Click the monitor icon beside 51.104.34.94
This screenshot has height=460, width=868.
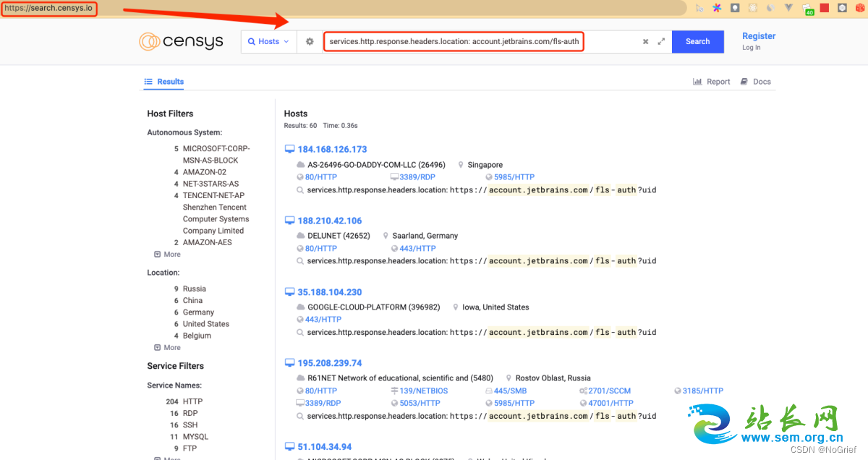pyautogui.click(x=290, y=446)
